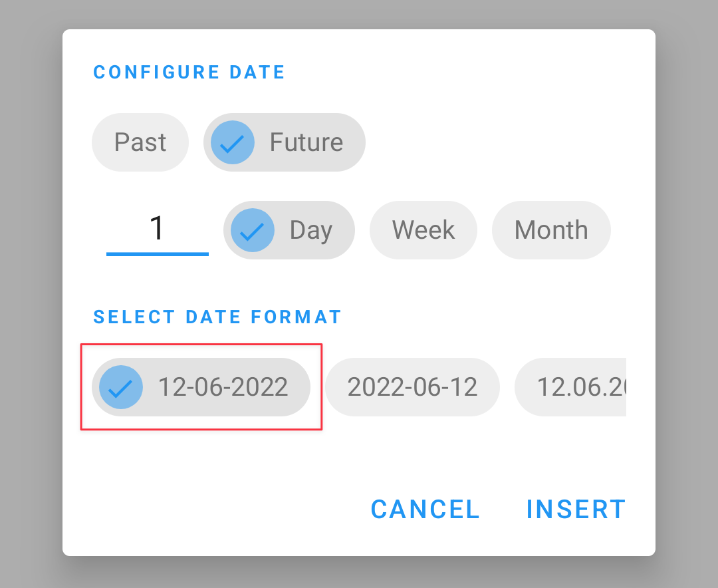The image size is (718, 588).
Task: Click the checkmark icon on Future chip
Action: coord(233,142)
